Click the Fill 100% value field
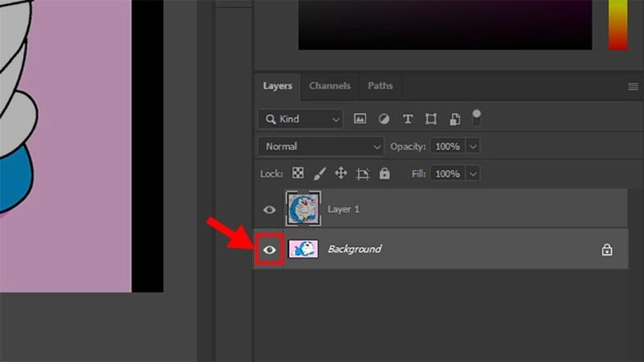Screen dimensions: 644x362 [448, 174]
